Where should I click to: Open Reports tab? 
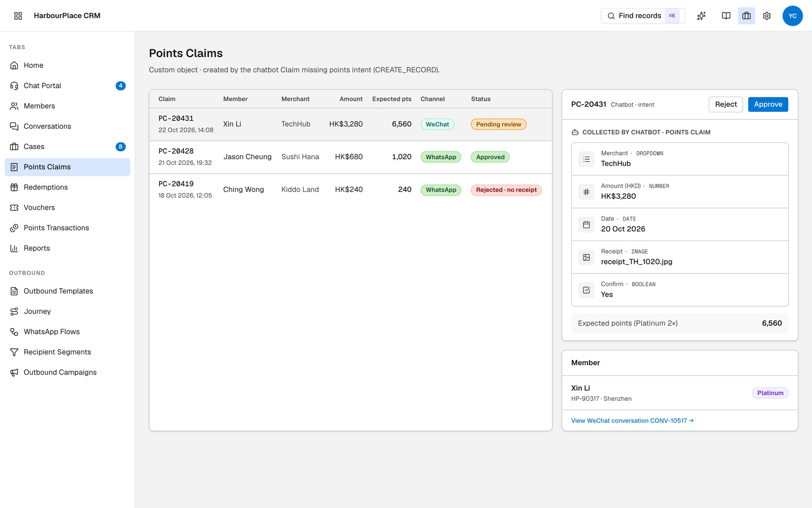[67, 248]
